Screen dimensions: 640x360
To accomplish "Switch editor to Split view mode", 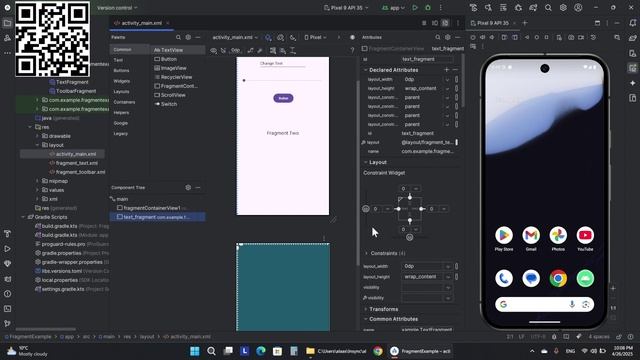I will (435, 23).
